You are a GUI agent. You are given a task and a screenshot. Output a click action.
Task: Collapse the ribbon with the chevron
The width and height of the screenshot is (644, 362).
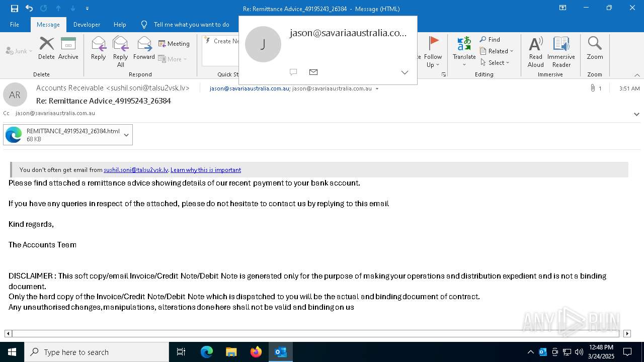point(637,75)
